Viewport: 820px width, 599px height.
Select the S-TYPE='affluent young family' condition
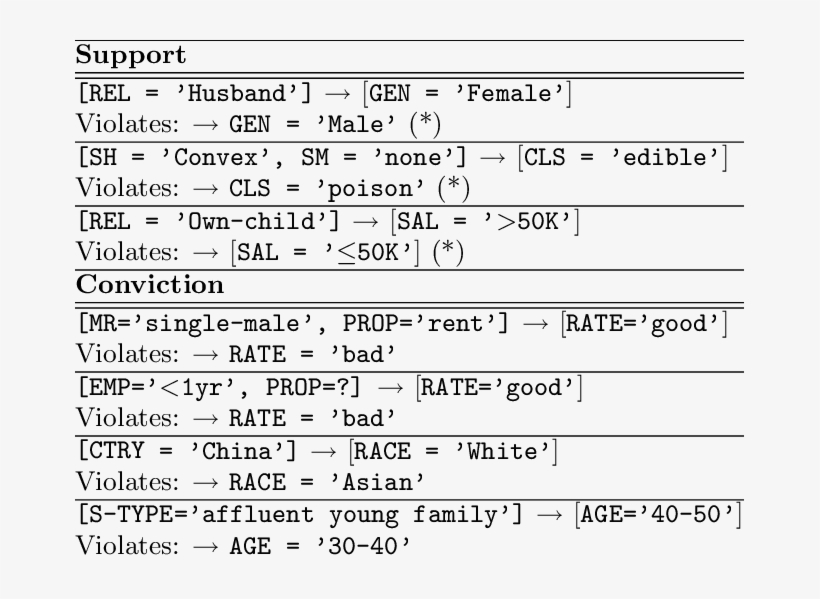(296, 515)
